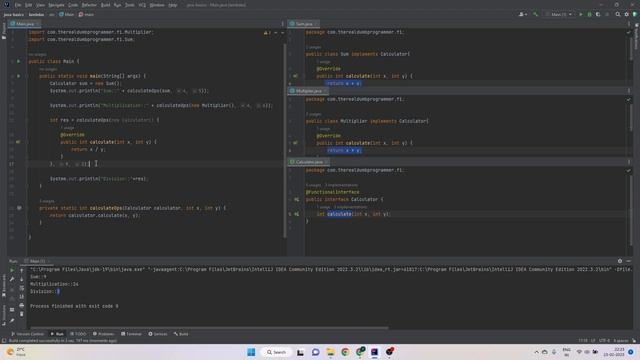Click the wrench icon in the Run panel
This screenshot has width=640, height=360.
pyautogui.click(x=12, y=279)
